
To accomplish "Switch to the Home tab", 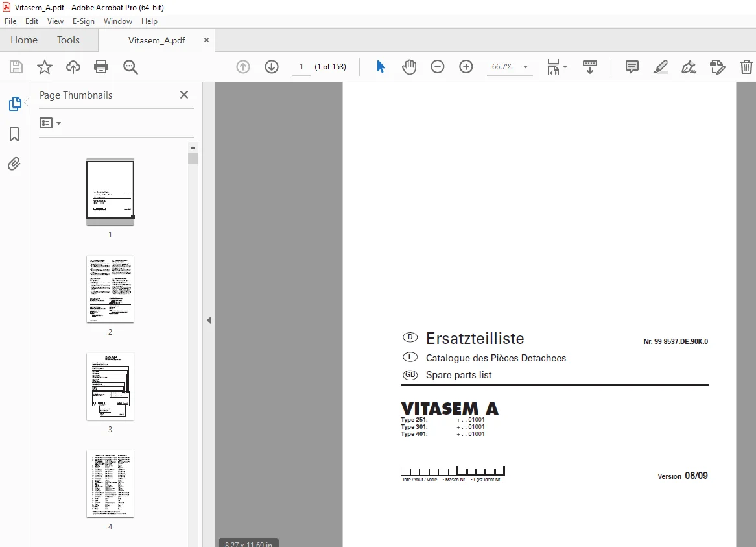I will 24,40.
